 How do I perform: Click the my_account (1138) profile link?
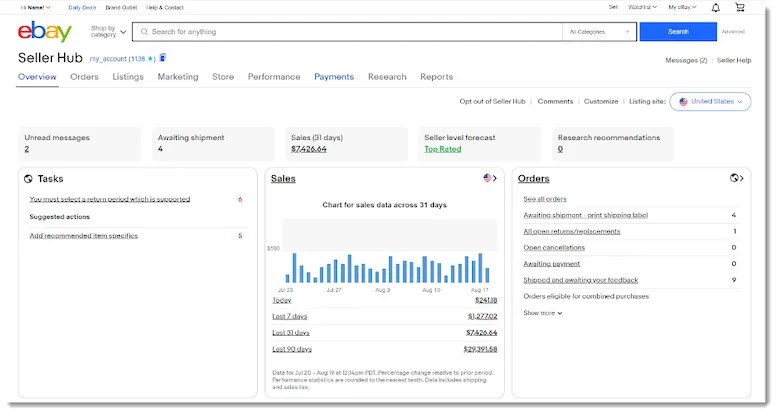122,59
